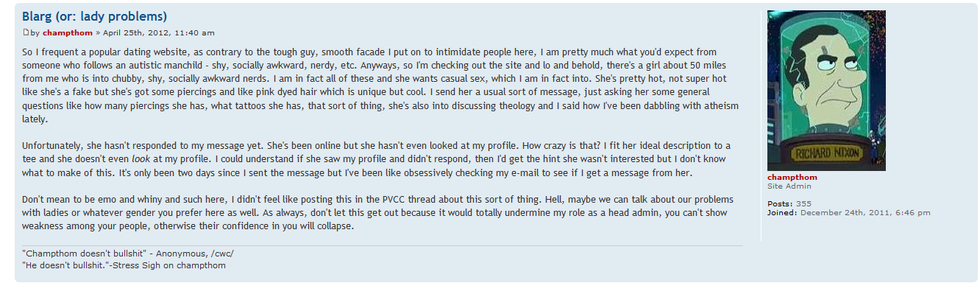Click the small post icon before "by"

click(x=26, y=32)
